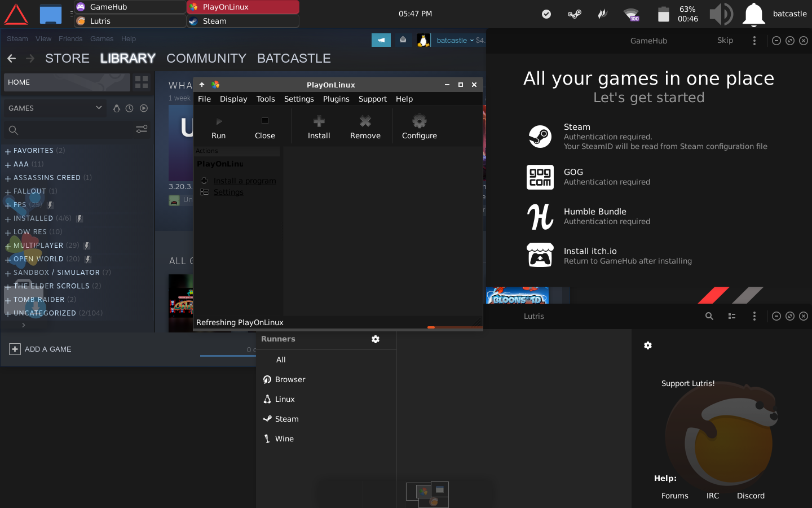Image resolution: width=812 pixels, height=508 pixels.
Task: Switch to the COMMUNITY tab in Steam
Action: pos(206,58)
